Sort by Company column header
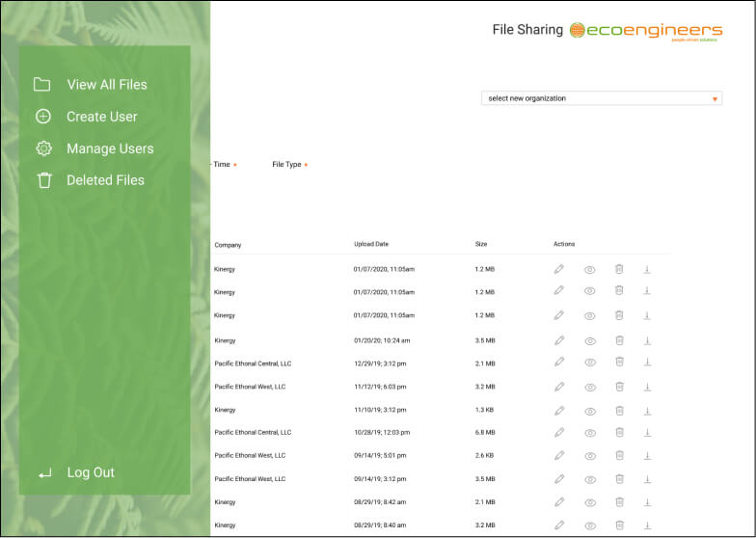756x538 pixels. coord(228,245)
